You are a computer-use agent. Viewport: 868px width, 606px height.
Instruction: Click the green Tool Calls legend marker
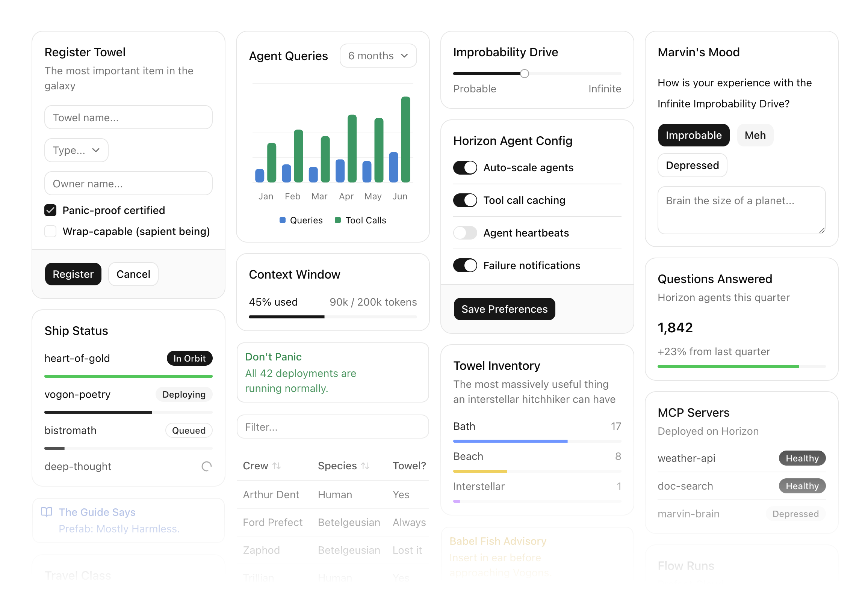point(338,220)
